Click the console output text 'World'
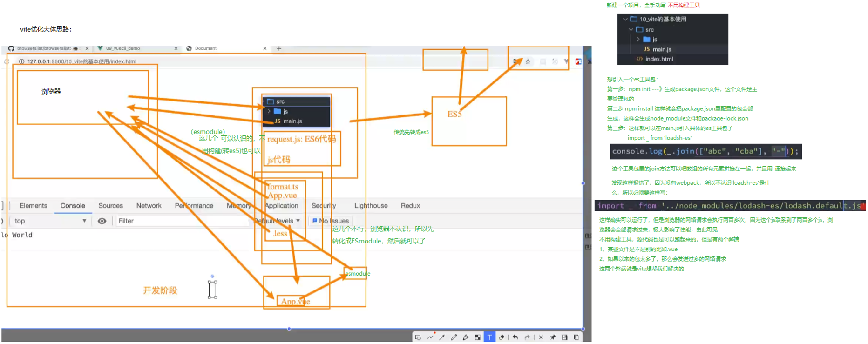 (x=22, y=235)
